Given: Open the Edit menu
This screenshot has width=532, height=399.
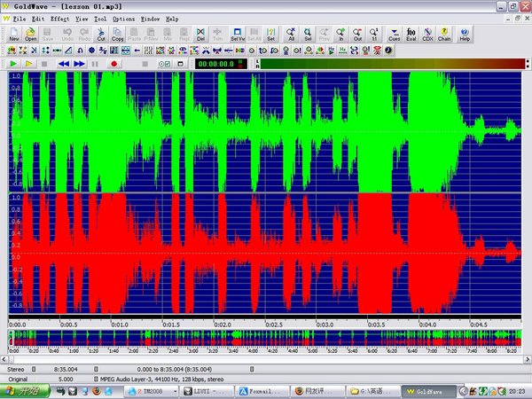Looking at the screenshot, I should [38, 19].
